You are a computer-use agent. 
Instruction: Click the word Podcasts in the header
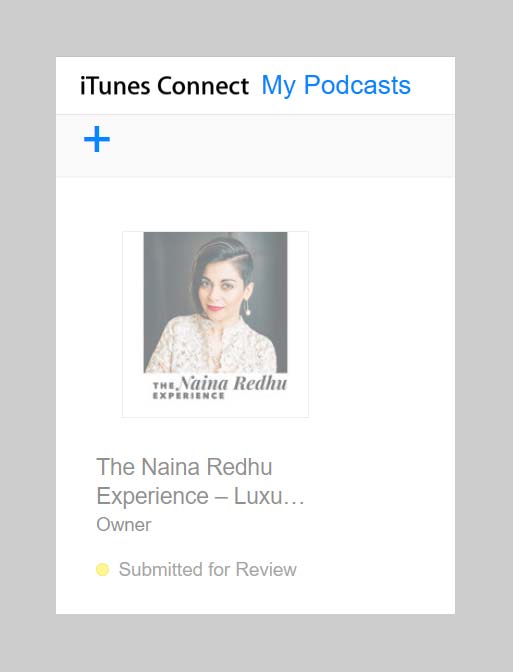pyautogui.click(x=357, y=85)
